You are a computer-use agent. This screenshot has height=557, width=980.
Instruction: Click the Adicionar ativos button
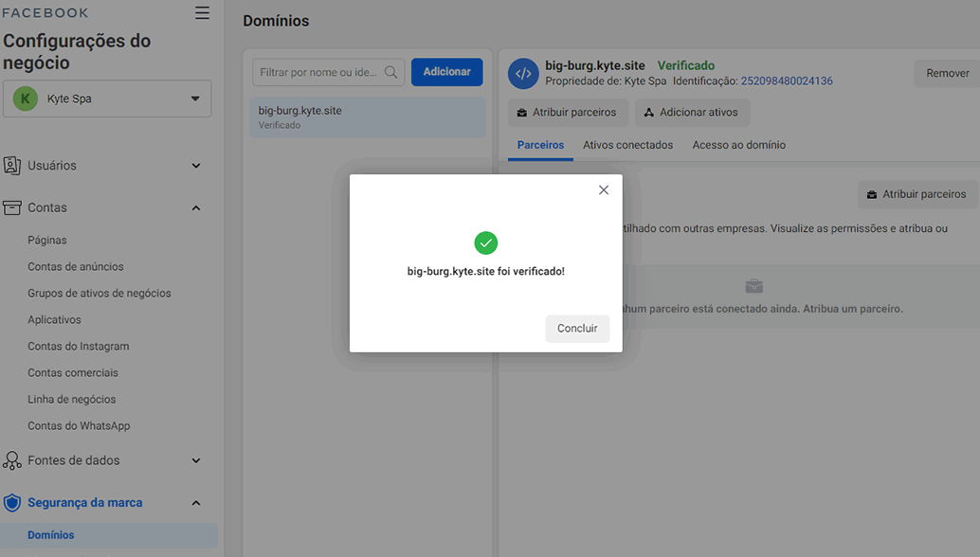pos(692,113)
